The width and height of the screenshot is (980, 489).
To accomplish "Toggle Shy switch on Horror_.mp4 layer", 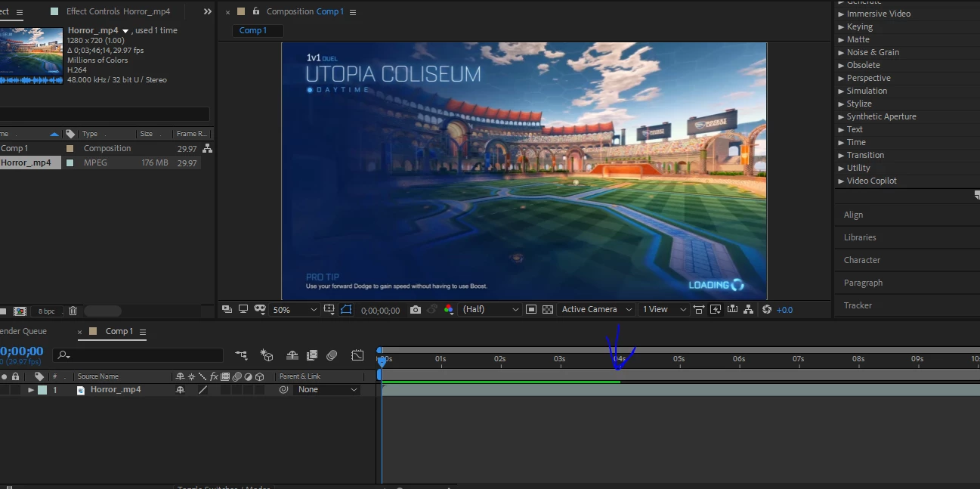I will pyautogui.click(x=180, y=390).
